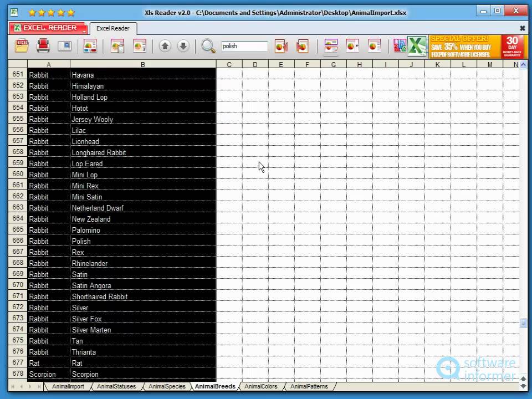Viewport: 532px width, 399px height.
Task: Go to the first sheet with the navigation arrow
Action: [13, 386]
